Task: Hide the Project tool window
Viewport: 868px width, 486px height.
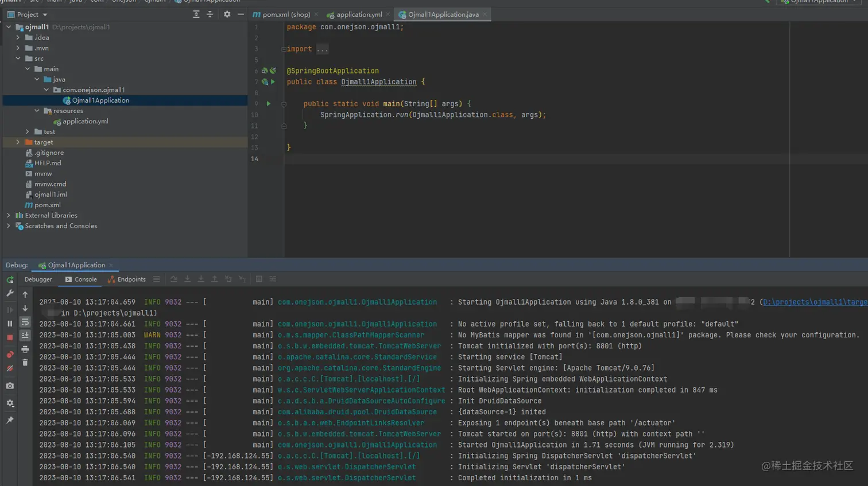Action: tap(241, 14)
